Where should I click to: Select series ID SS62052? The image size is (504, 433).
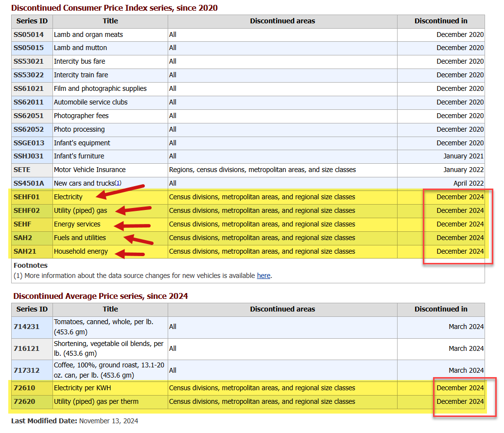pyautogui.click(x=28, y=129)
